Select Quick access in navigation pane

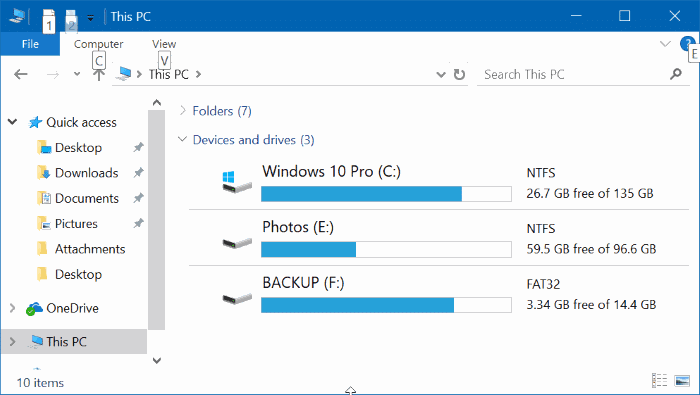coord(81,122)
